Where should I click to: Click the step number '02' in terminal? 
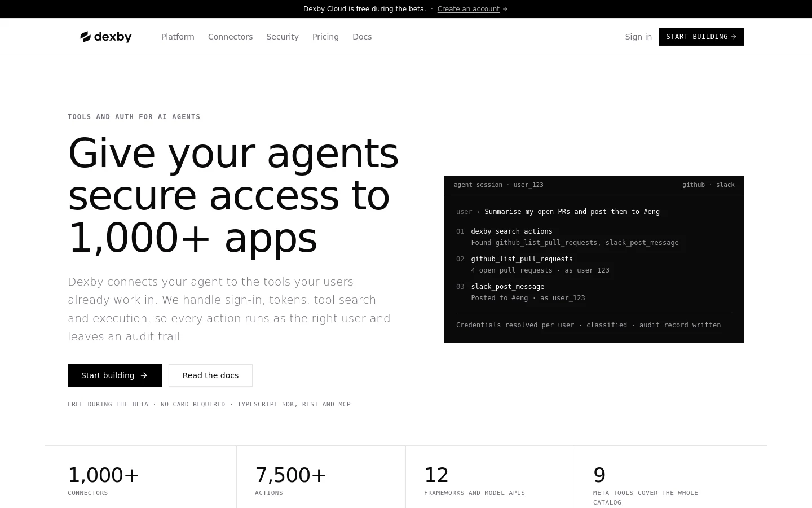460,259
